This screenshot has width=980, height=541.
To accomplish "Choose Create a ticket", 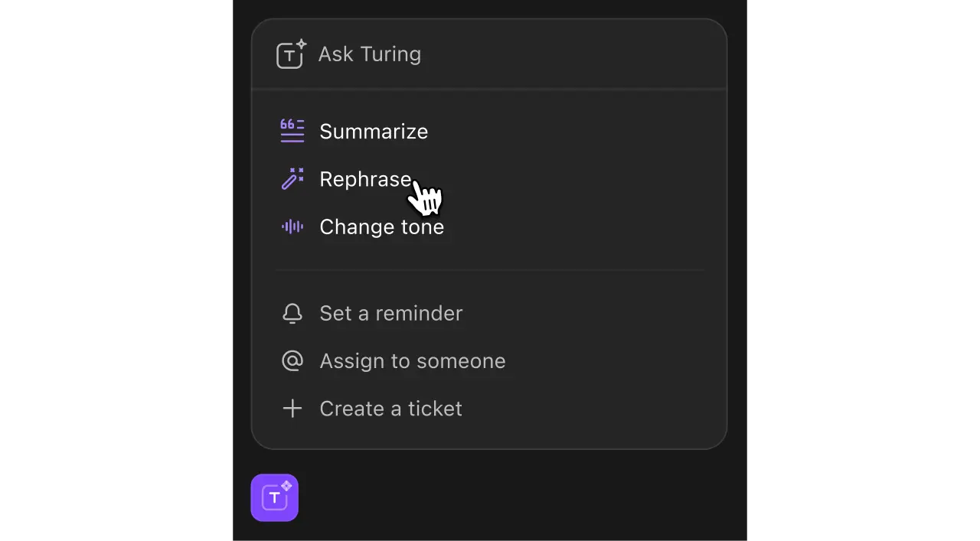I will coord(390,408).
